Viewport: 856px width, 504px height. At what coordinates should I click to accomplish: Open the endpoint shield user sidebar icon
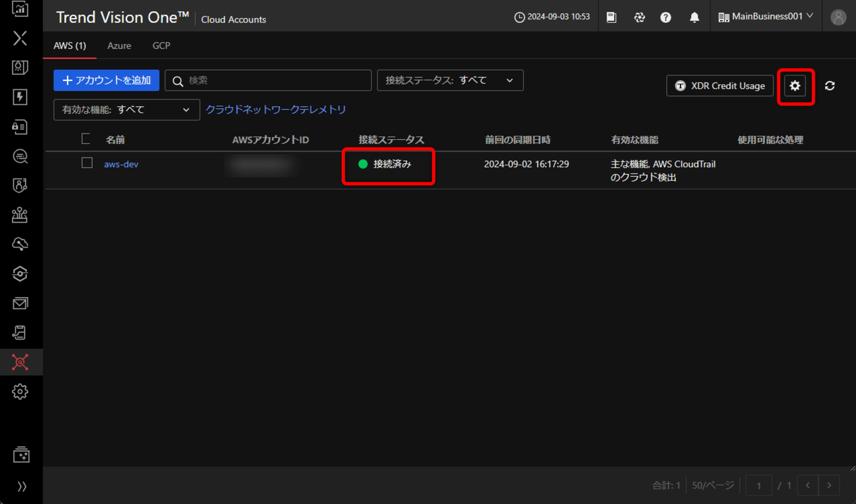(x=20, y=185)
